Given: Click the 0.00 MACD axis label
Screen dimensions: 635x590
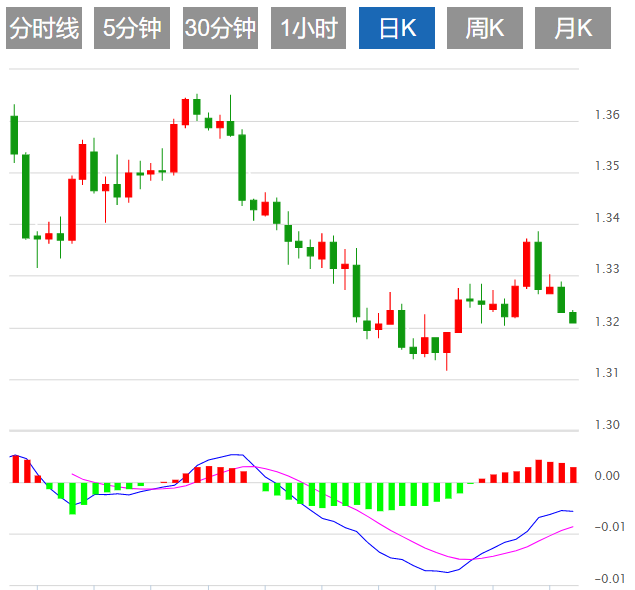Looking at the screenshot, I should tap(607, 475).
